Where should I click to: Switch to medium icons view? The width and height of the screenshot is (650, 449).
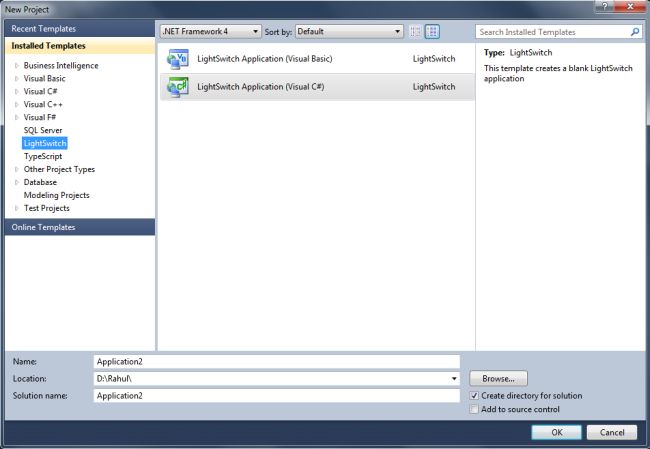(x=432, y=32)
